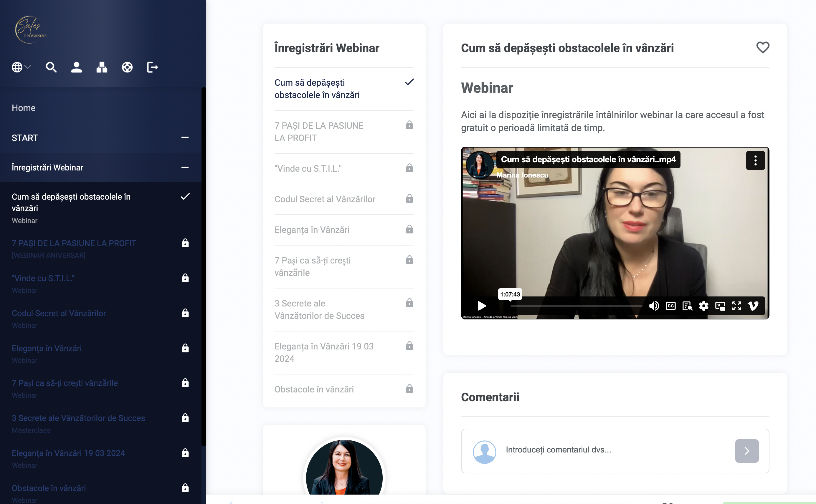816x504 pixels.
Task: Open 'Codul Secret al Vânzărilor' from the playlist
Action: click(325, 199)
